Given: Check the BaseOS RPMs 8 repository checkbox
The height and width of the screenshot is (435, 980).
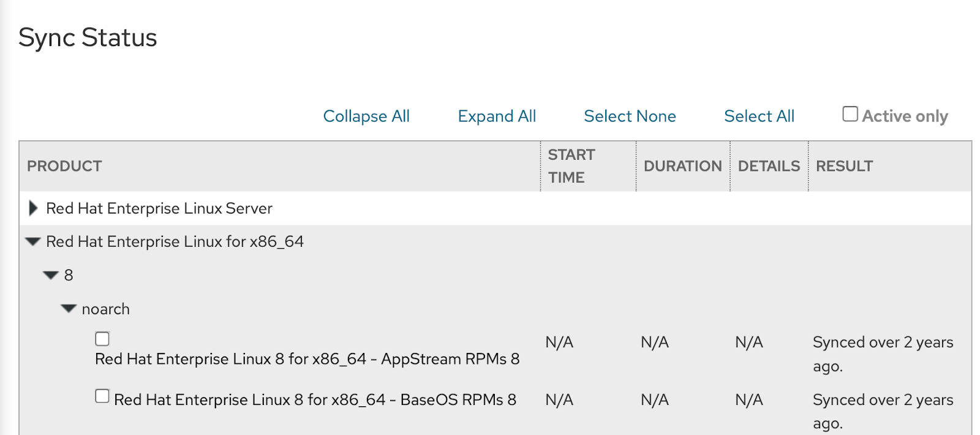Looking at the screenshot, I should click(102, 396).
